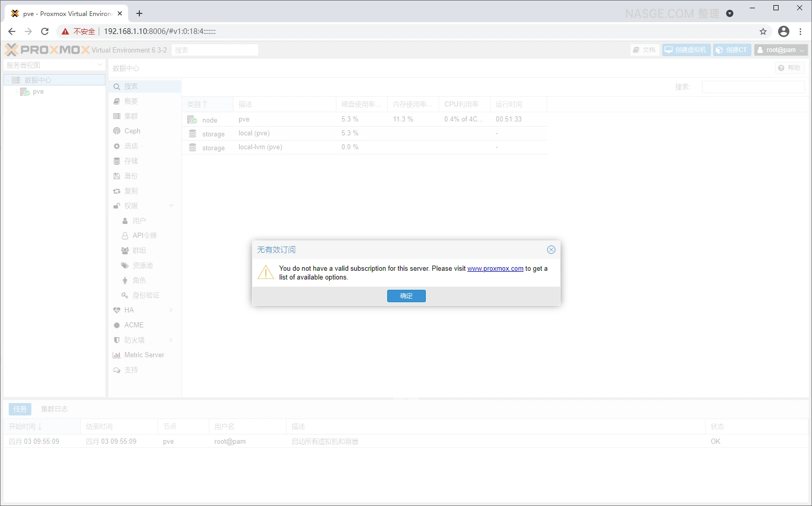Click the 支持 support chat icon
This screenshot has height=506, width=812.
[x=117, y=370]
